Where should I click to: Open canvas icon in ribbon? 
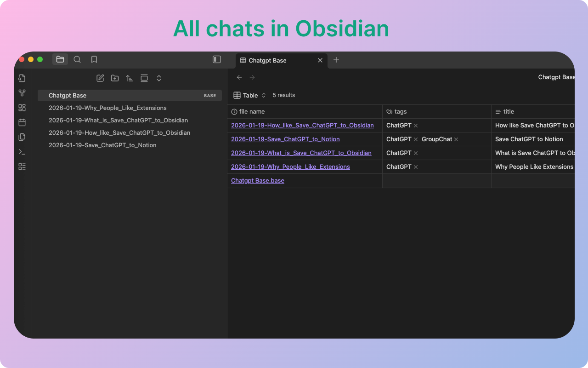tap(22, 108)
